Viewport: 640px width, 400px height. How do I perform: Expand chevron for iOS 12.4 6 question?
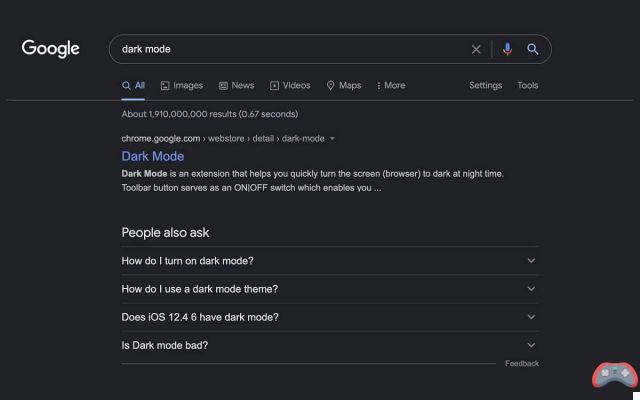pos(531,317)
